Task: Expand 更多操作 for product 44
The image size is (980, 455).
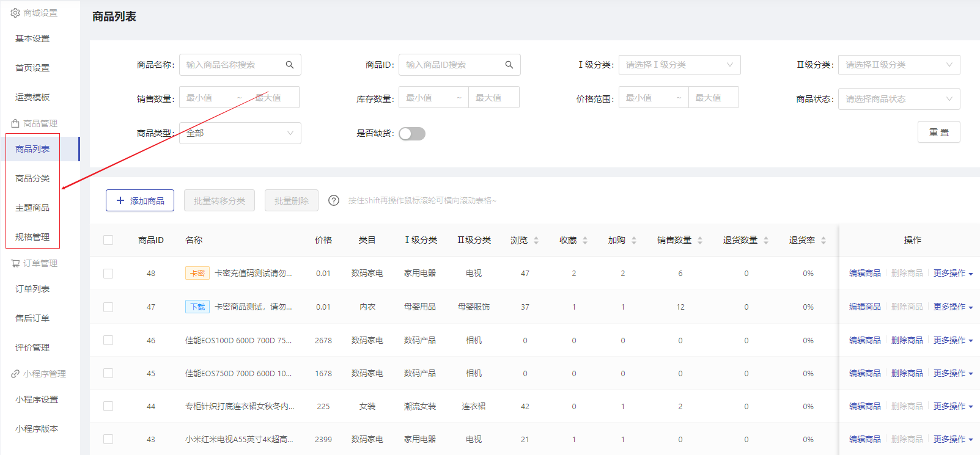Action: pyautogui.click(x=953, y=406)
